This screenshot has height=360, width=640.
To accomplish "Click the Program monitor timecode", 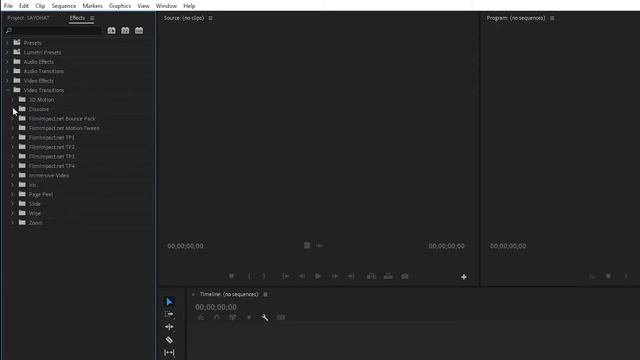I will 508,246.
